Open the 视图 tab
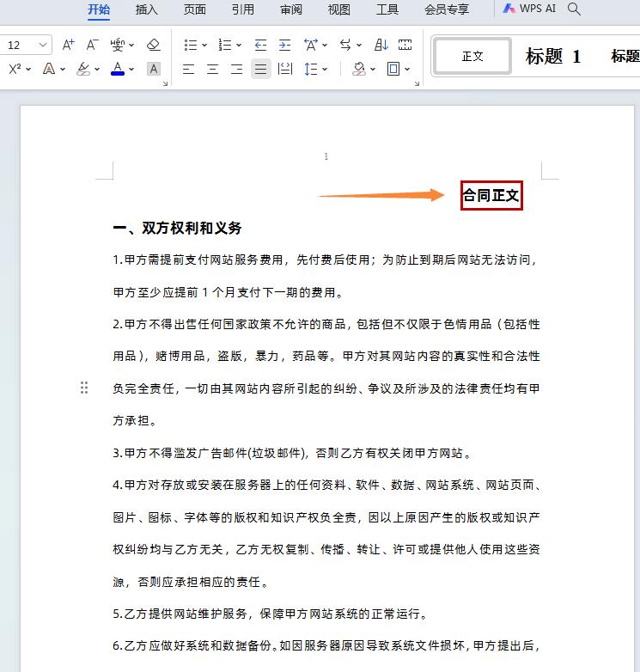The height and width of the screenshot is (672, 640). (338, 9)
